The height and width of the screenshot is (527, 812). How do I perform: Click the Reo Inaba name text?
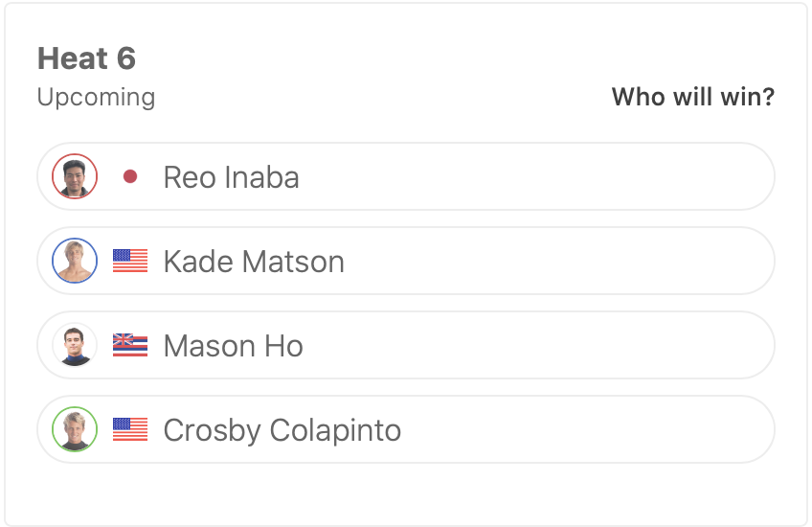pos(231,177)
